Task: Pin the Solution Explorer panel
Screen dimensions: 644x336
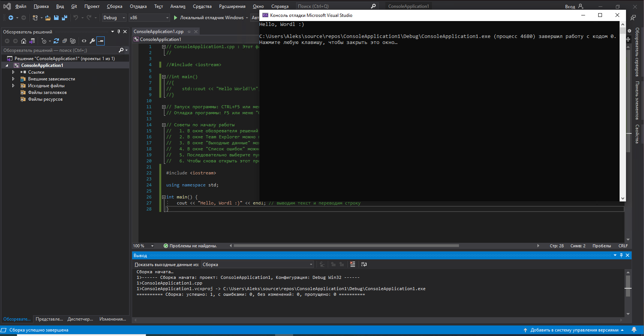Action: click(119, 32)
